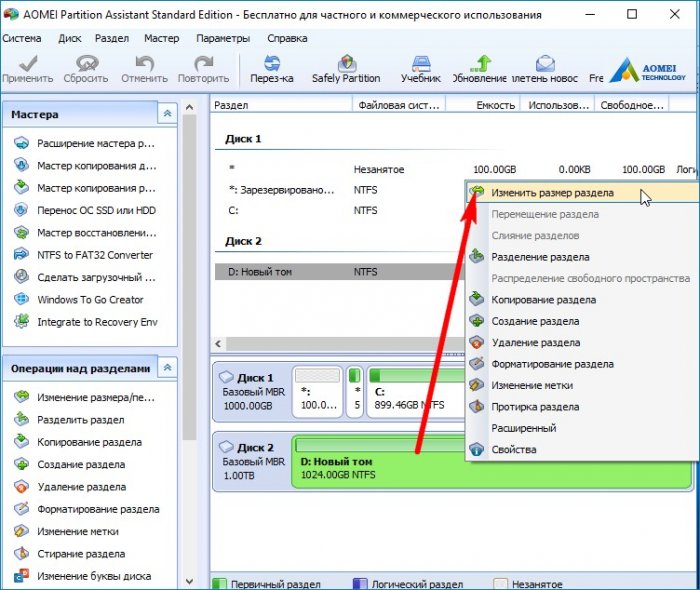700x590 pixels.
Task: Click C: 899.46GB partition block in disk map
Action: tap(416, 393)
